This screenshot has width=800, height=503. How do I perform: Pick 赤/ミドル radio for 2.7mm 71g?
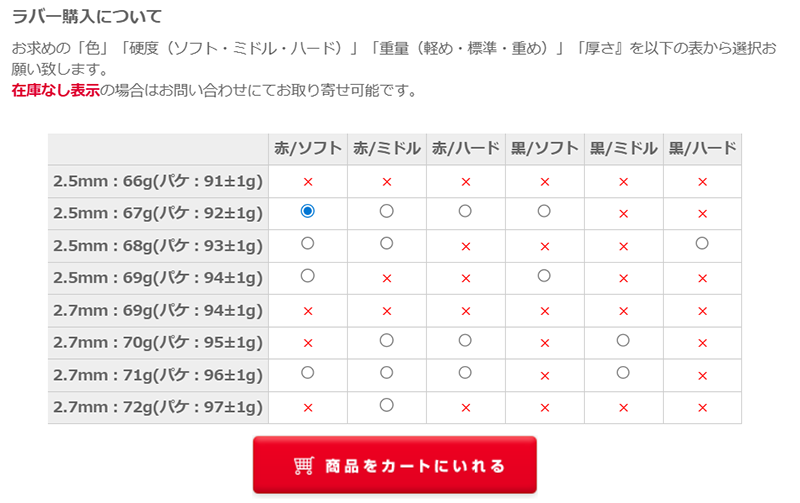point(387,372)
